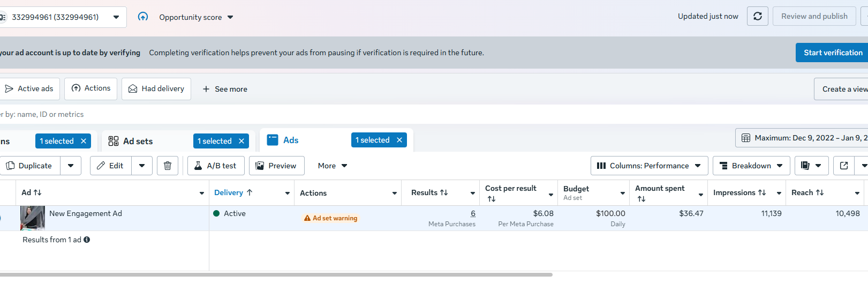Open the A/B test button
Screen dimensions: 868x290
tap(216, 166)
